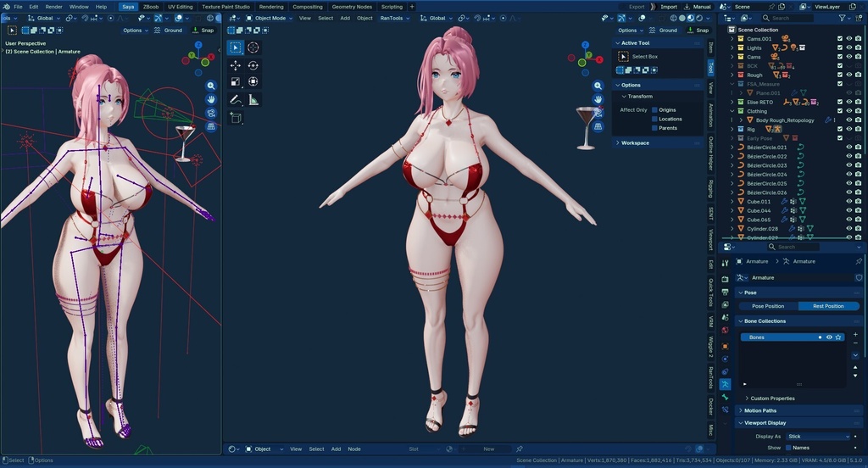Switch to Scripting workspace tab
This screenshot has height=468, width=868.
click(392, 7)
